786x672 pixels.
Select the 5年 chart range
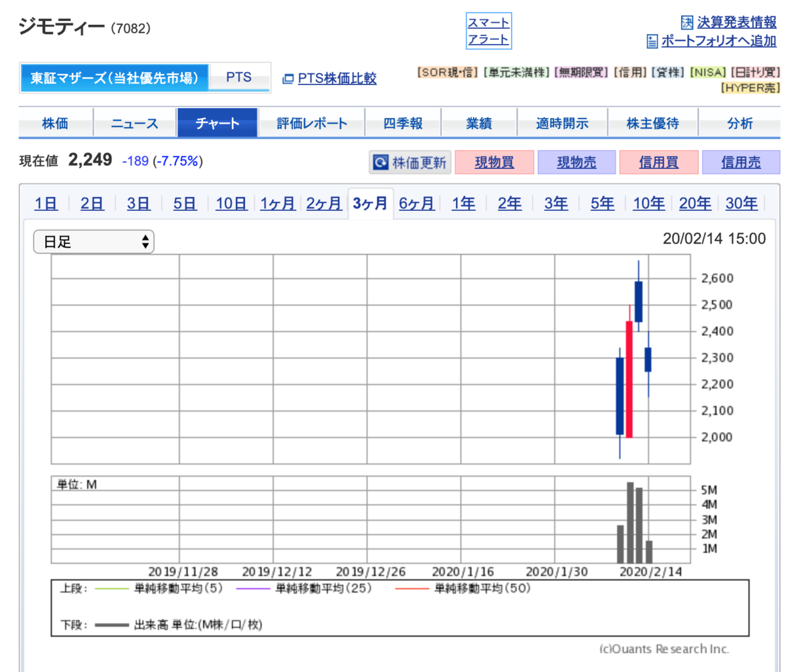(603, 204)
